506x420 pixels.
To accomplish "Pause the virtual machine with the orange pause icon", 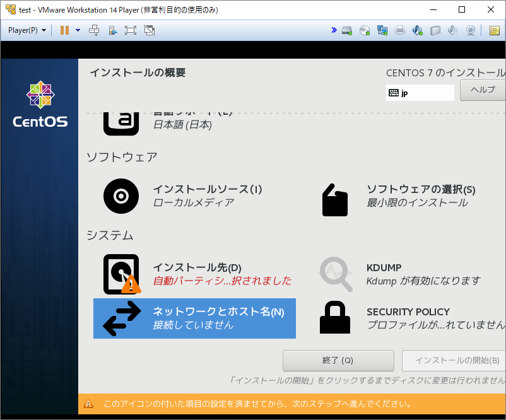I will click(x=64, y=30).
